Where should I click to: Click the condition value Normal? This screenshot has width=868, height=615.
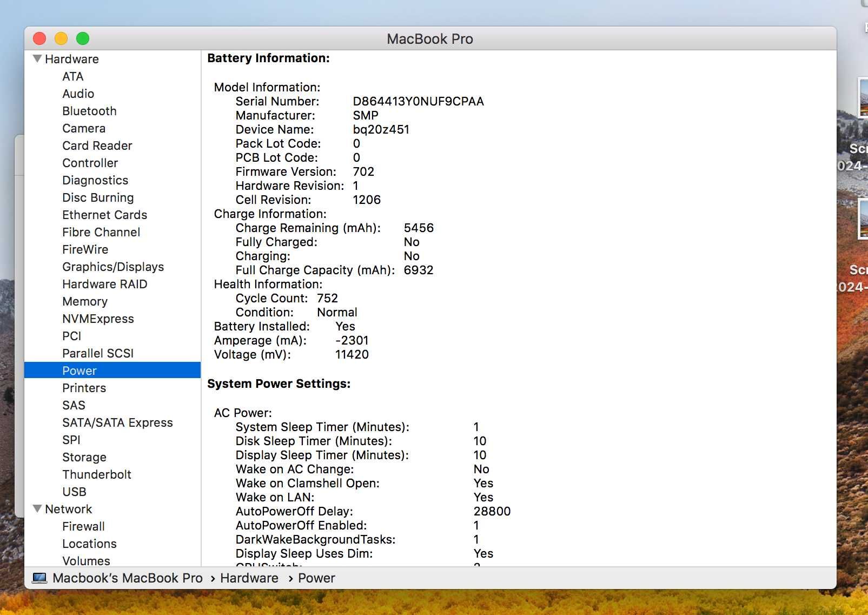pos(337,312)
